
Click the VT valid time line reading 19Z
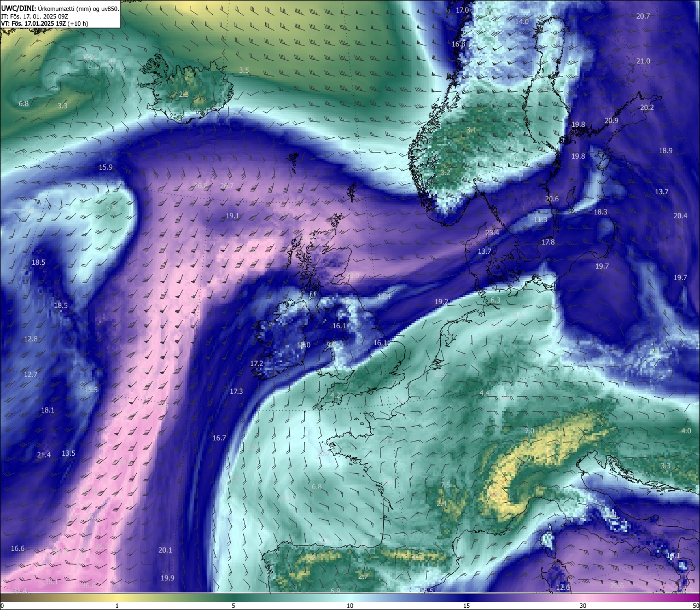(x=44, y=24)
